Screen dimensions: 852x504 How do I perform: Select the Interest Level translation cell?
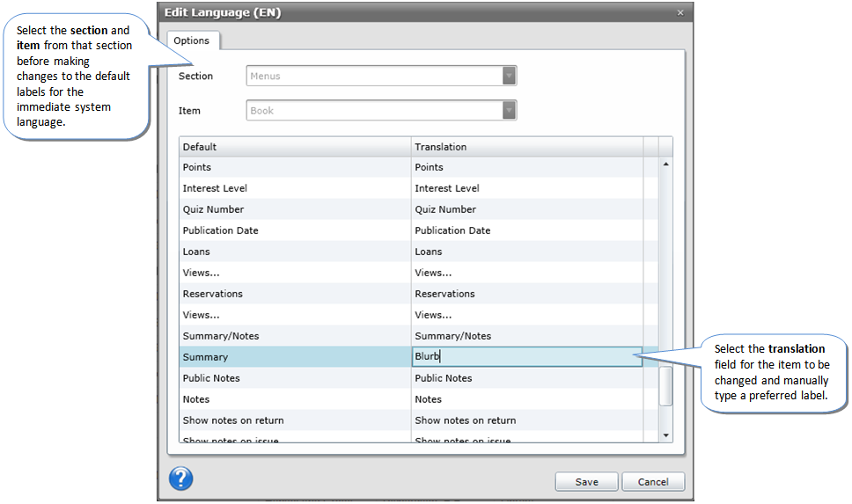[526, 188]
